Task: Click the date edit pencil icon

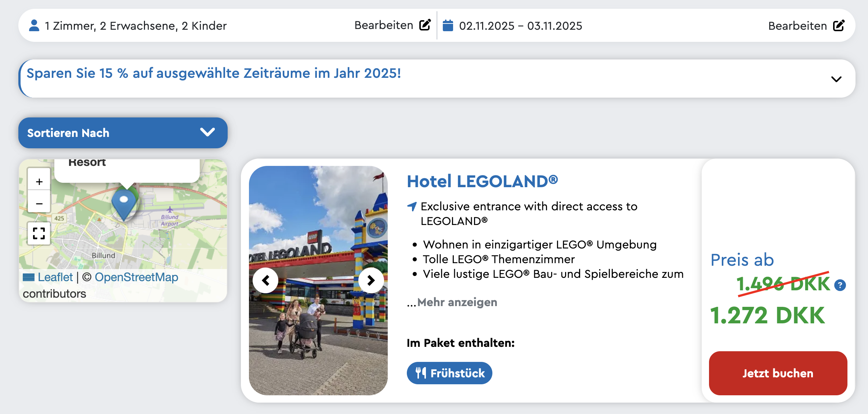Action: point(839,26)
